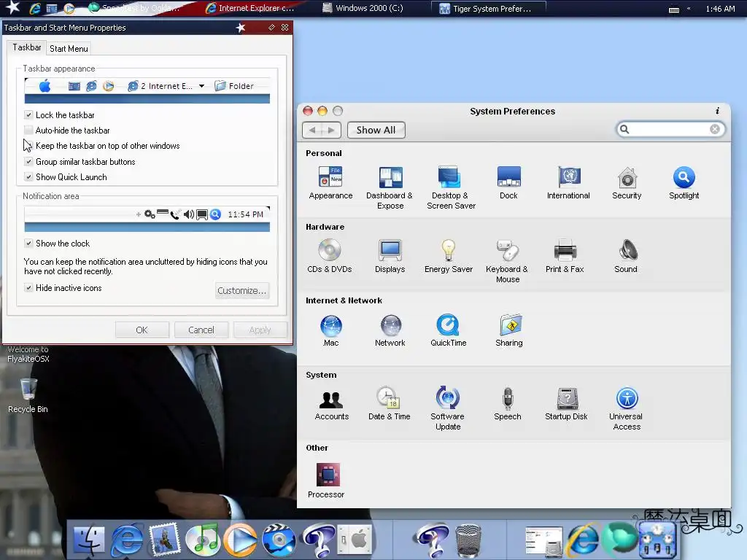
Task: Click Cancel in Taskbar Properties
Action: [x=201, y=330]
